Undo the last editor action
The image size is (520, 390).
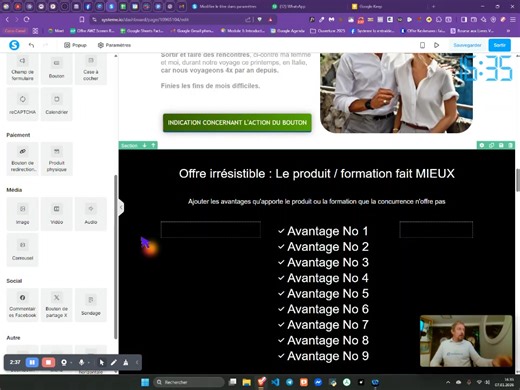[31, 45]
